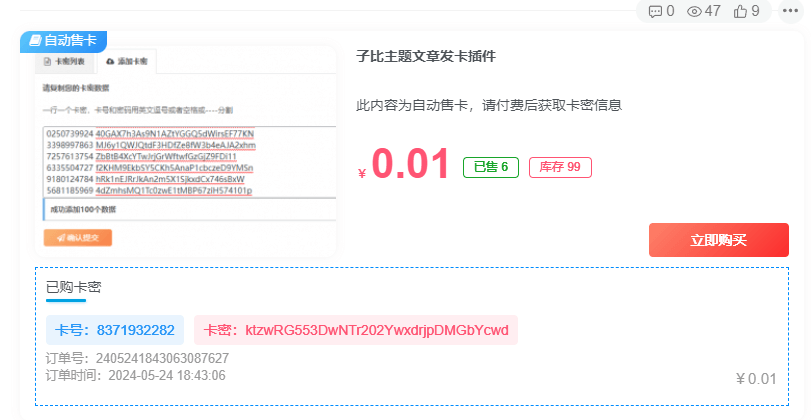Open the three-dot more options menu
This screenshot has height=420, width=811.
(790, 10)
